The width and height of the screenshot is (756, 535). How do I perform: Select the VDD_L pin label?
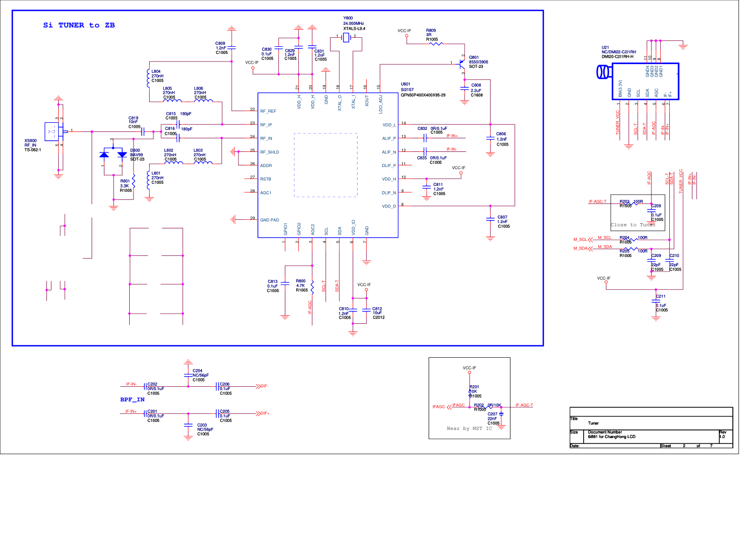click(x=389, y=125)
